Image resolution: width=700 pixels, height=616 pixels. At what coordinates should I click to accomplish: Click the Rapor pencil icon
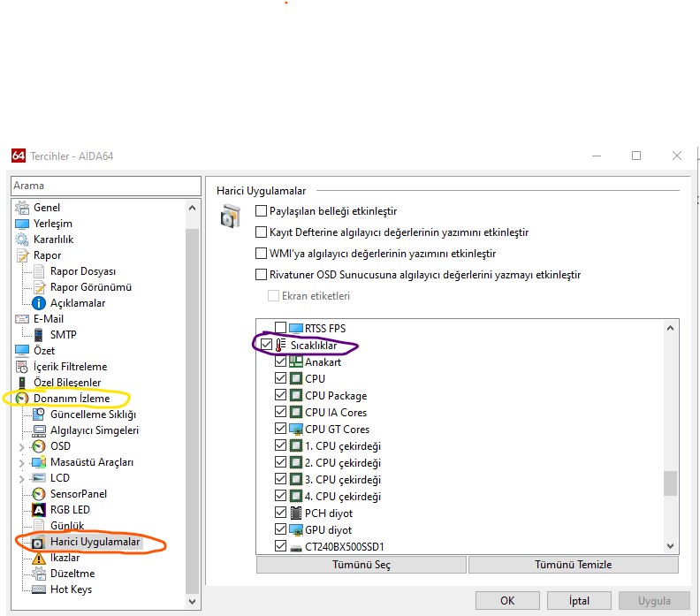[22, 255]
